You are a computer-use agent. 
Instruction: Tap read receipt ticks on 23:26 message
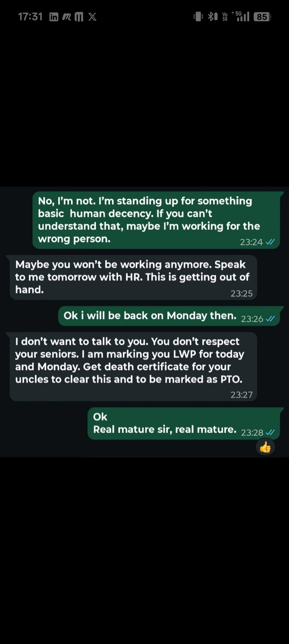(271, 318)
